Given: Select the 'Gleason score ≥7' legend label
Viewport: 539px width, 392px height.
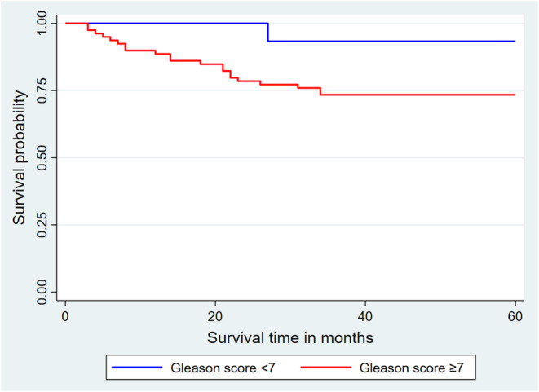Looking at the screenshot, I should (x=412, y=368).
